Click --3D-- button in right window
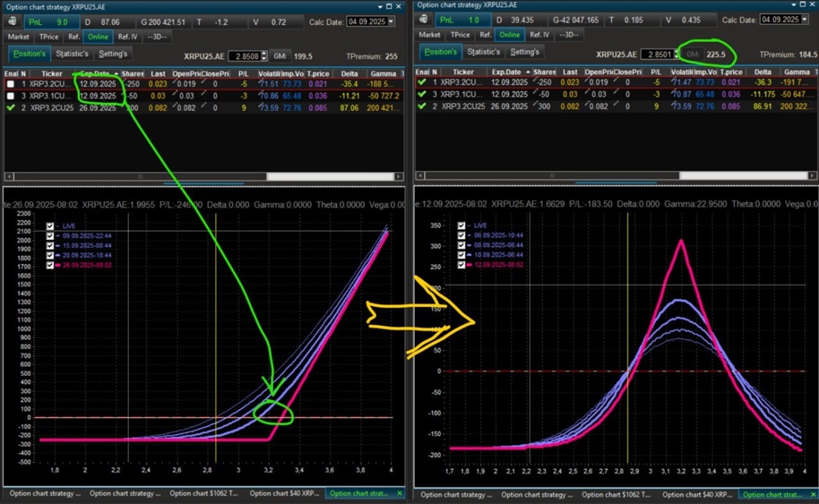 click(x=569, y=34)
